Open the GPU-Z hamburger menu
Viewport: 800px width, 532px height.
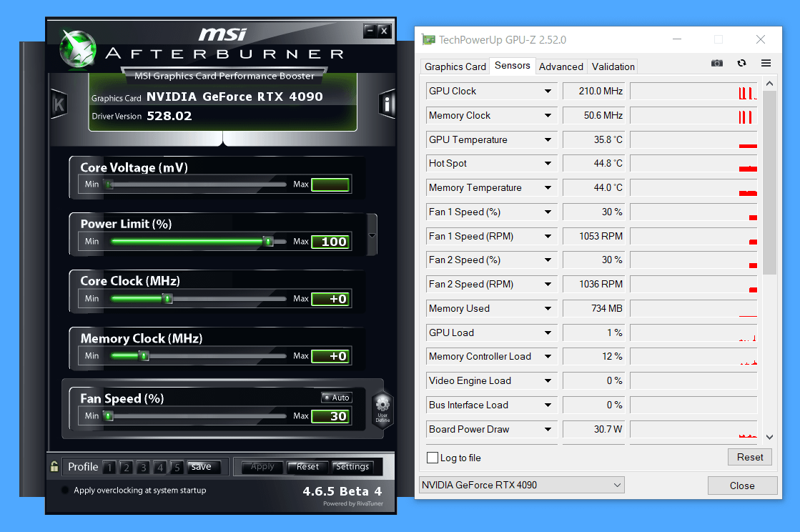[766, 63]
